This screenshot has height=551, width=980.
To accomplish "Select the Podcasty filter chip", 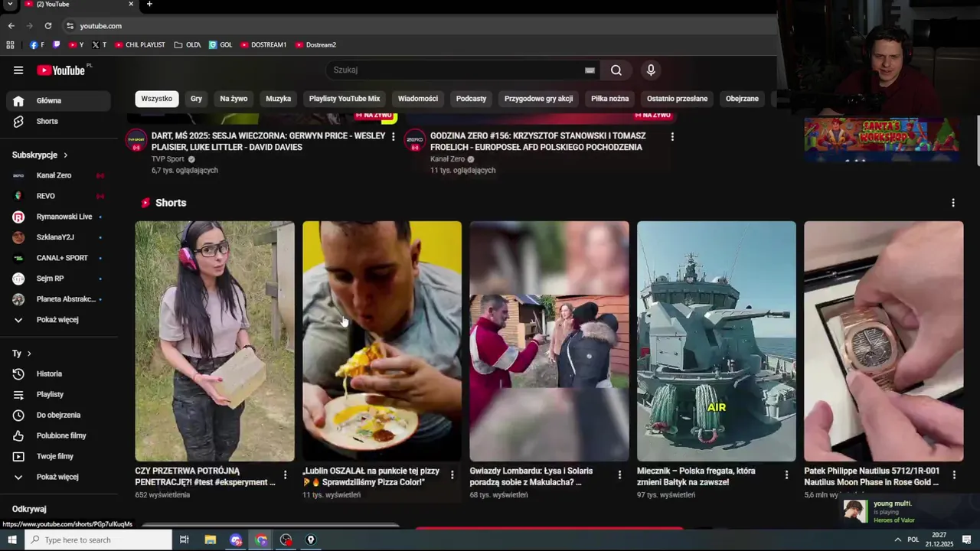I will [472, 99].
